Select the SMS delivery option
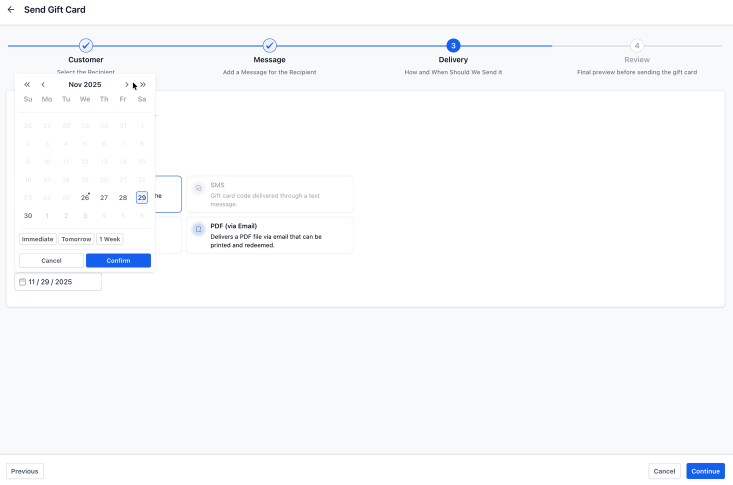Screen dimensions: 733x485 tap(269, 194)
